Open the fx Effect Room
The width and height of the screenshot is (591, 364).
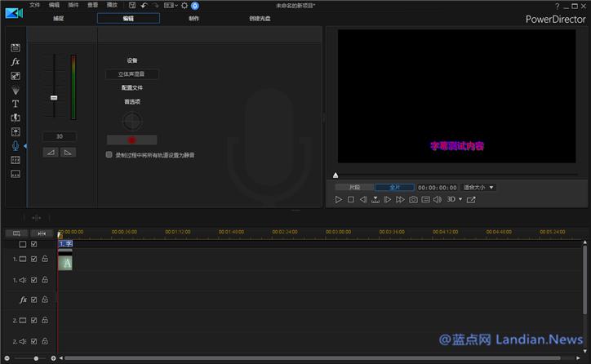coord(15,61)
